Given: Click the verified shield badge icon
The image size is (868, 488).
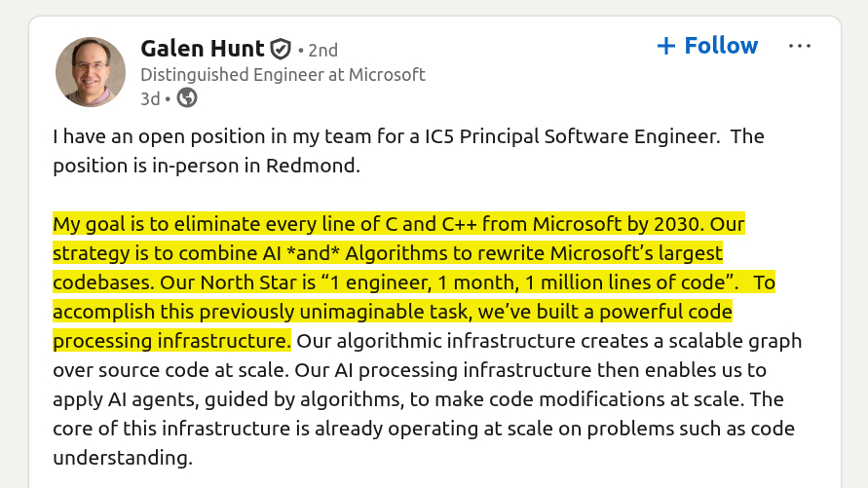Looking at the screenshot, I should click(281, 49).
